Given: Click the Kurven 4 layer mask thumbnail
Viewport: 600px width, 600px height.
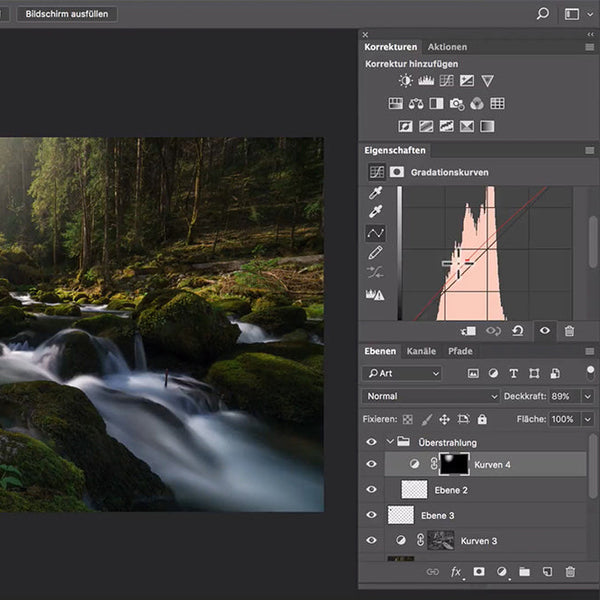Looking at the screenshot, I should [454, 464].
